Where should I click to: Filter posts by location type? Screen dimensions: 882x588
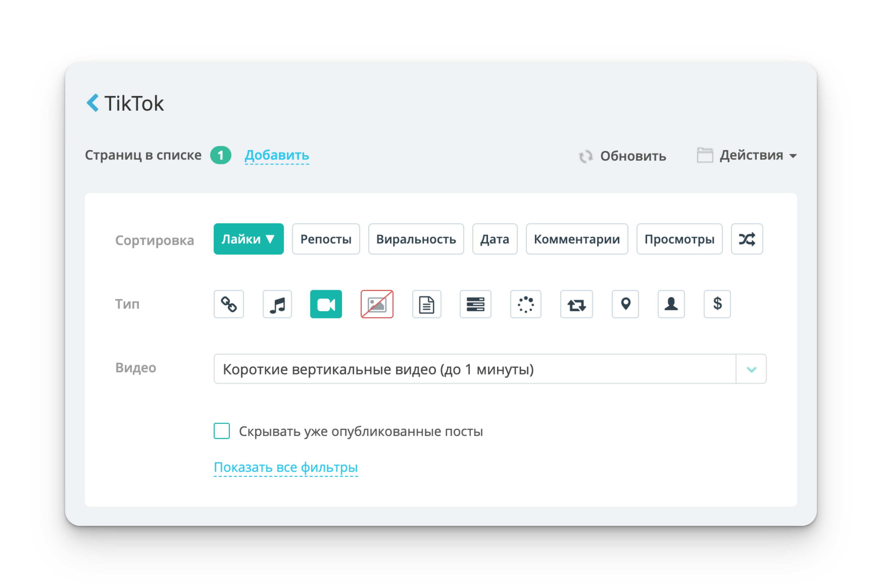tap(625, 304)
